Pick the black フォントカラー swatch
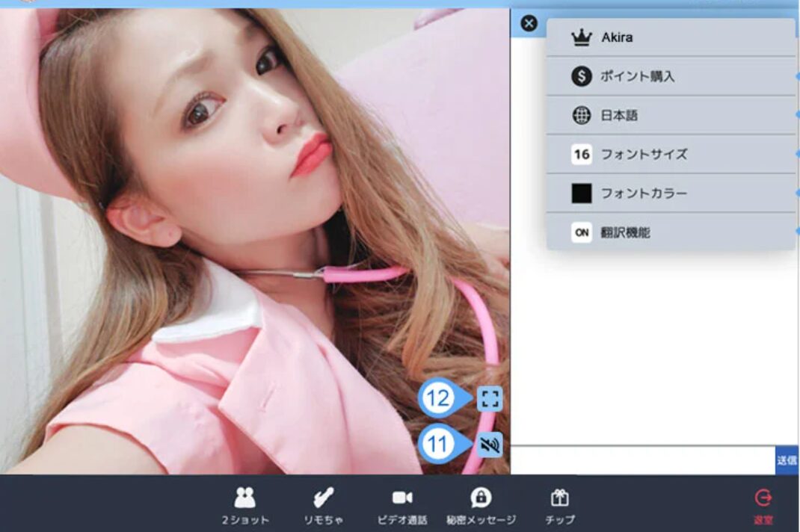800x532 pixels. tap(581, 194)
